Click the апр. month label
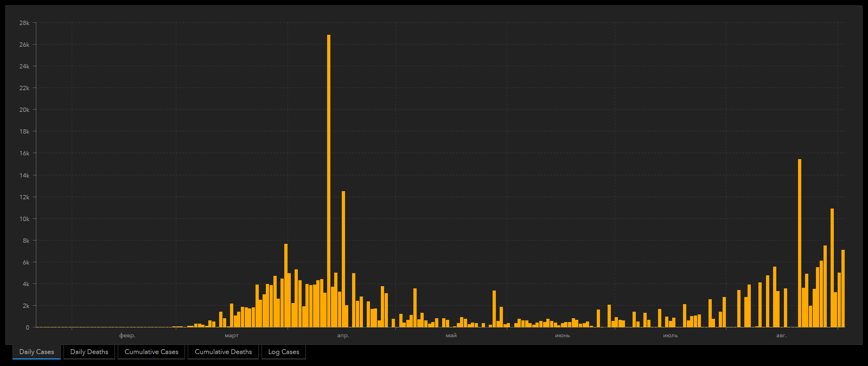This screenshot has width=868, height=366. pos(343,336)
